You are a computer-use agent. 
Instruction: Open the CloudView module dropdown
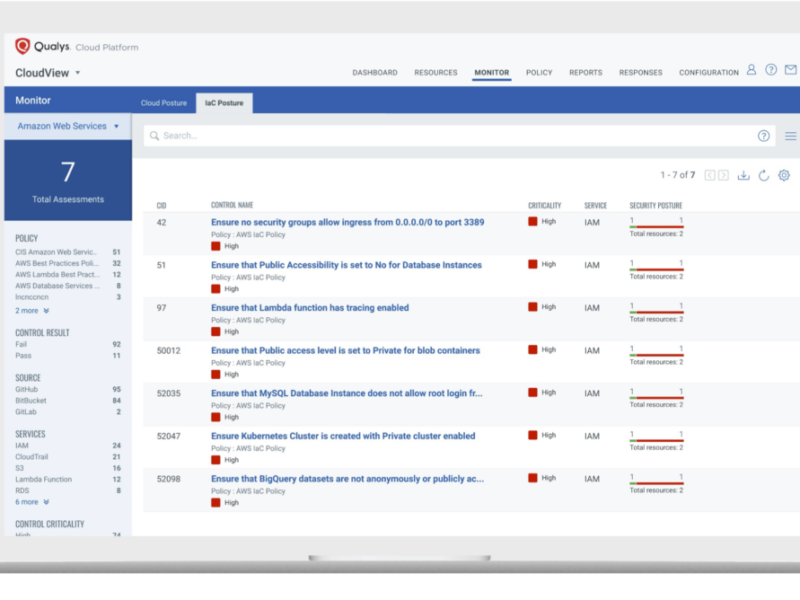[47, 73]
